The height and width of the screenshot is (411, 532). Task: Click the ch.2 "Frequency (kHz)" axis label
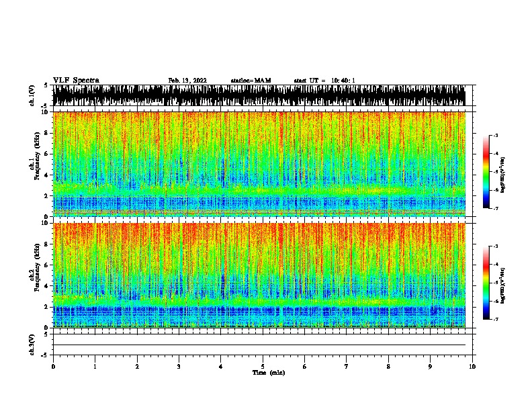point(37,267)
